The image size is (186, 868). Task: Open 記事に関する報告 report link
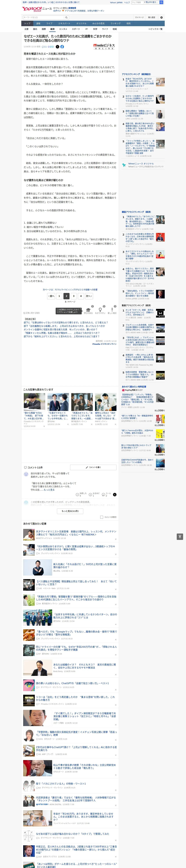[x=31, y=313]
